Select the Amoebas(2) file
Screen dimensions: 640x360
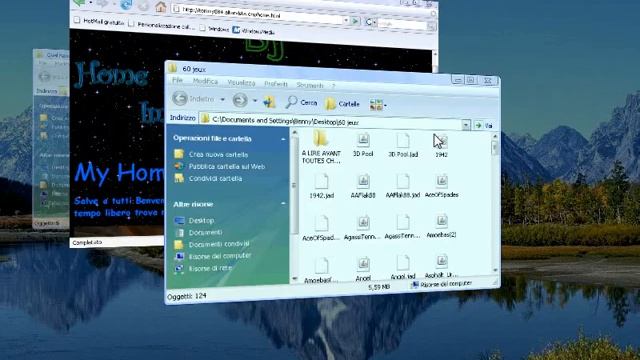coord(441,226)
